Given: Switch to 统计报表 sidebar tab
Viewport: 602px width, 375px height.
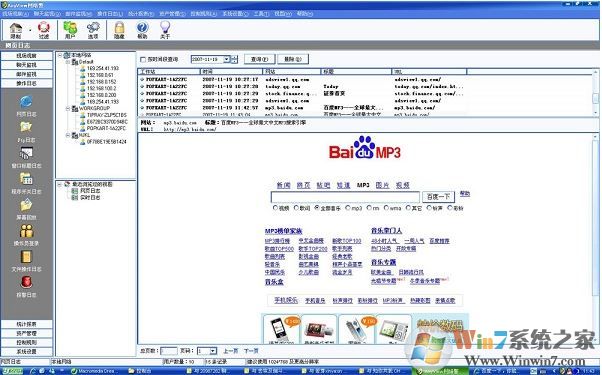Looking at the screenshot, I should click(26, 324).
